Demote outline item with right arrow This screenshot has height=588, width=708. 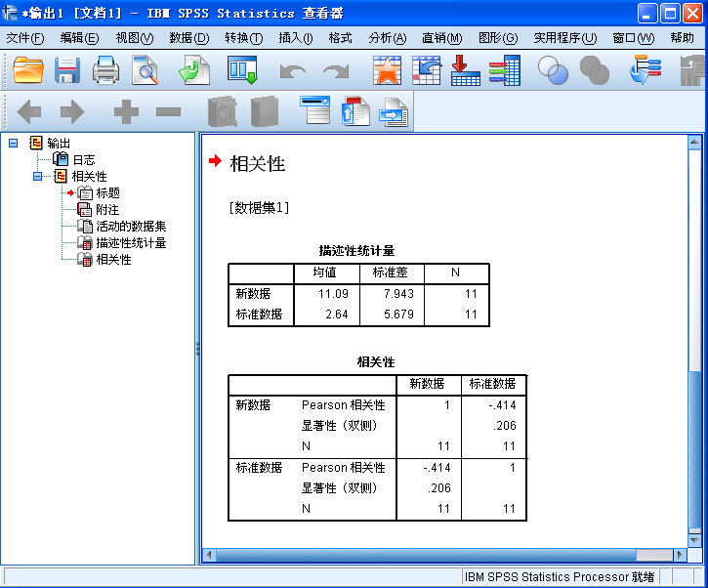click(72, 111)
